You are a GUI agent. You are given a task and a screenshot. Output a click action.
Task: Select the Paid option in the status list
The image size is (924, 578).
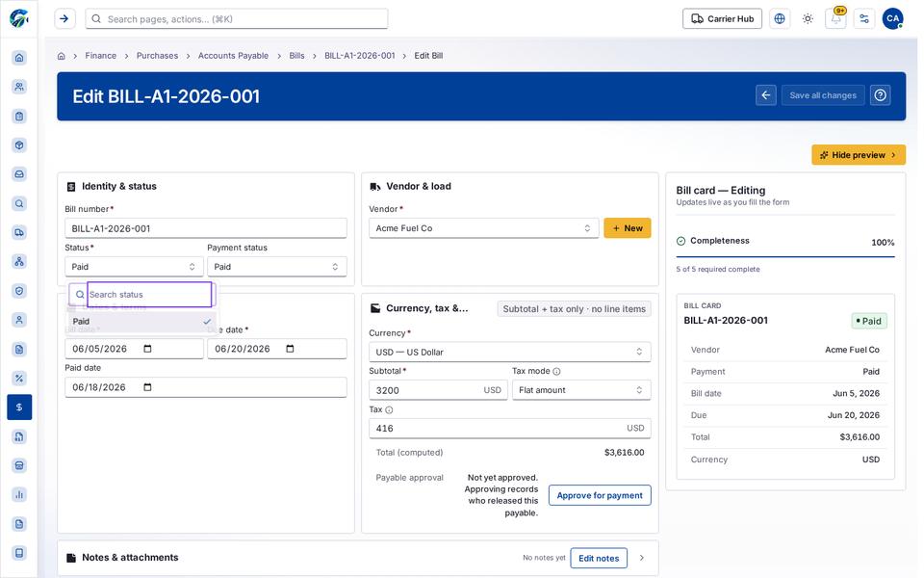pos(141,322)
